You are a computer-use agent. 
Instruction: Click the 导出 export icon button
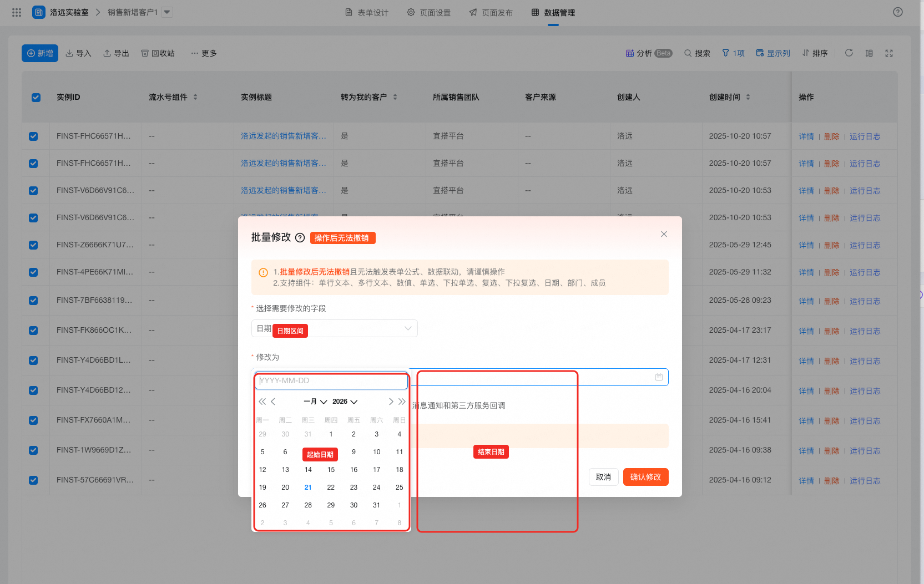click(x=116, y=53)
